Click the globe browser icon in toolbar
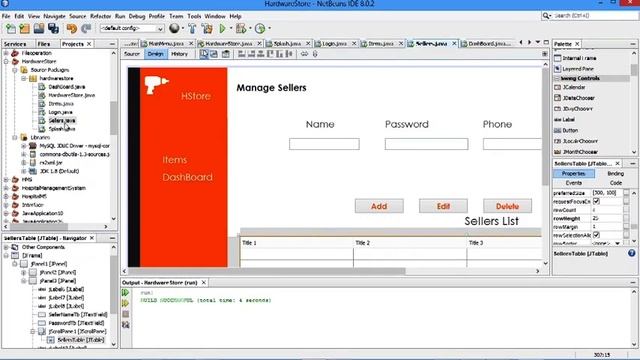Image resolution: width=640 pixels, height=360 pixels. pos(174,28)
